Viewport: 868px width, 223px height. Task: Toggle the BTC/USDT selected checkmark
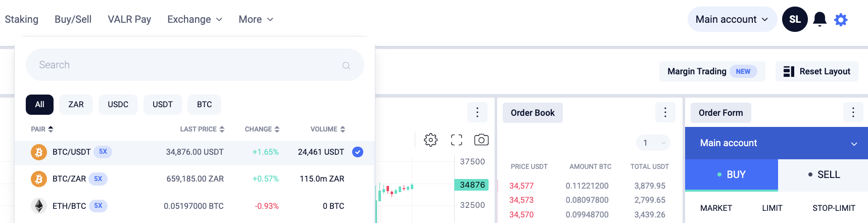tap(357, 152)
